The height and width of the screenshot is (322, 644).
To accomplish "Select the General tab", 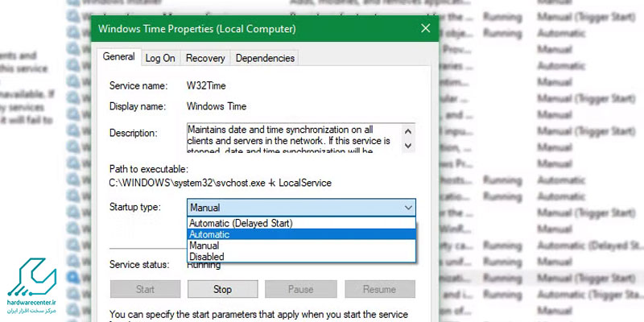I will (118, 56).
